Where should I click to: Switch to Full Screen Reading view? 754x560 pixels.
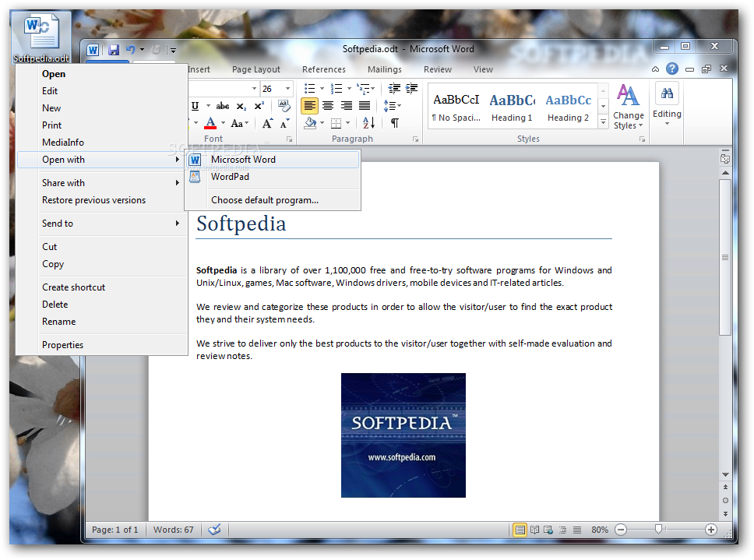tap(534, 530)
